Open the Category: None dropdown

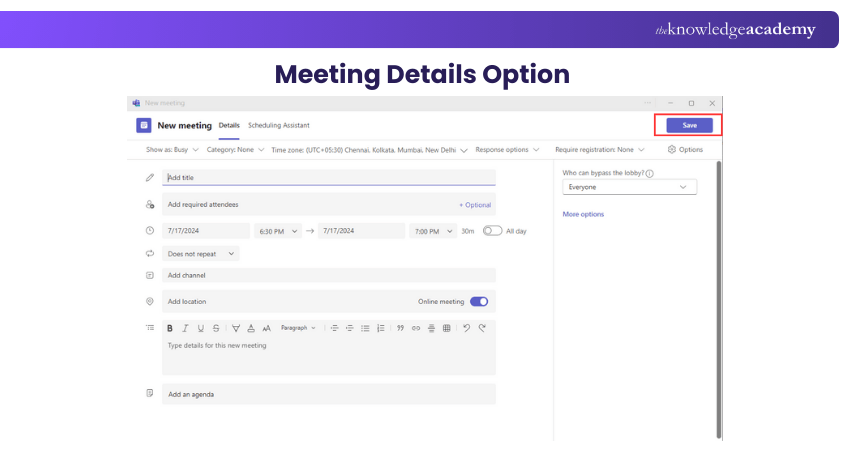pyautogui.click(x=235, y=150)
